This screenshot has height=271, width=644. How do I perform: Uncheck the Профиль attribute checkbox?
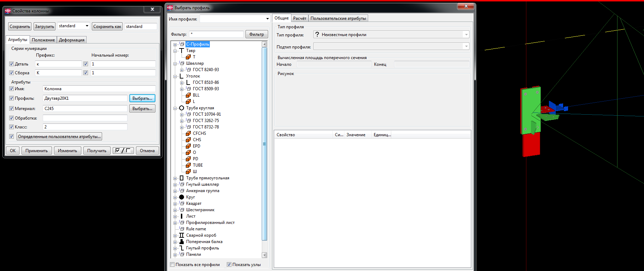click(x=12, y=98)
